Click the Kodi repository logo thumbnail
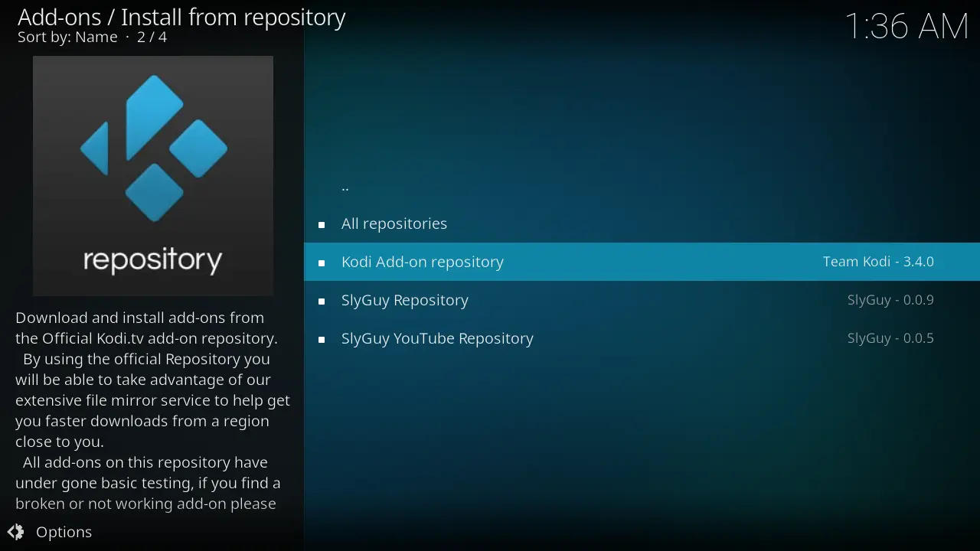This screenshot has width=980, height=551. click(153, 176)
